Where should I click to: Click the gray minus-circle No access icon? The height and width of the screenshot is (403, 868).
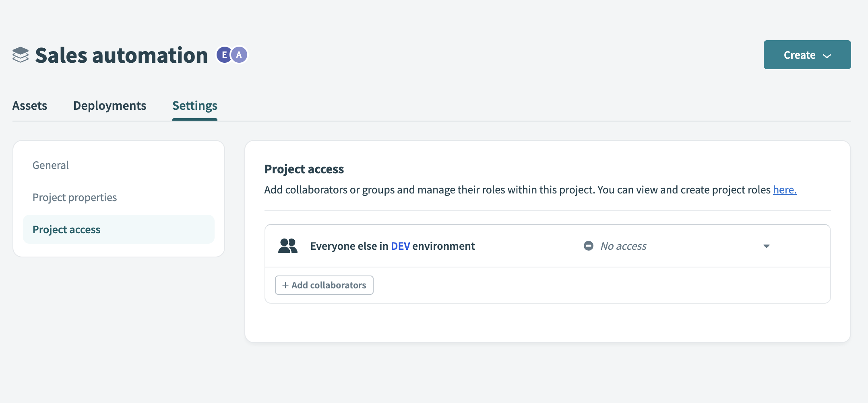tap(588, 246)
